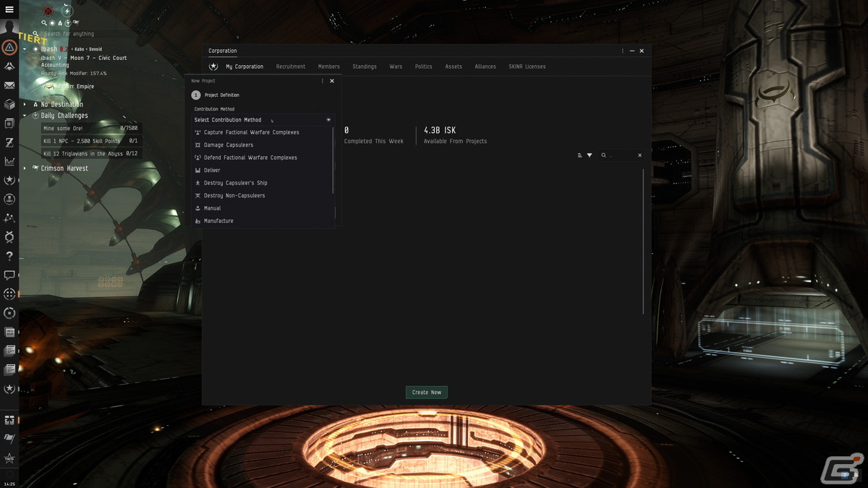
Task: Click 'Kill 1 NPC - 2,500 Skill Points' row
Action: pos(90,141)
